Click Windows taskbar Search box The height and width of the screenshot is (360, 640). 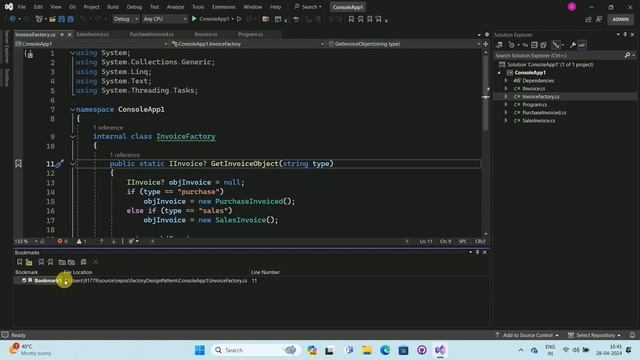click(256, 350)
